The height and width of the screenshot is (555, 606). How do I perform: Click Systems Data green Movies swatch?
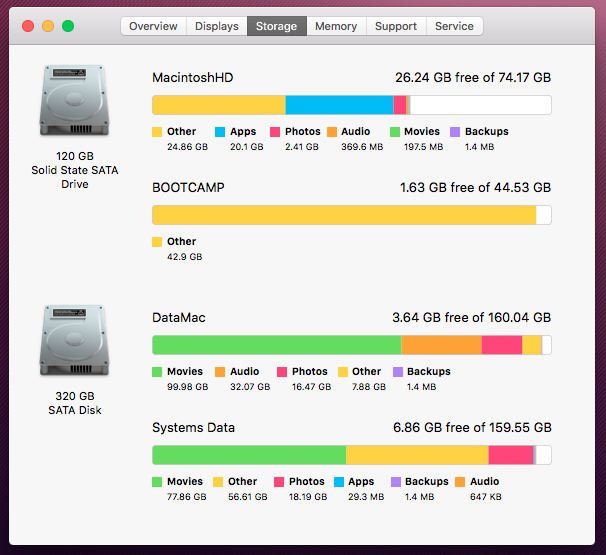pyautogui.click(x=157, y=482)
